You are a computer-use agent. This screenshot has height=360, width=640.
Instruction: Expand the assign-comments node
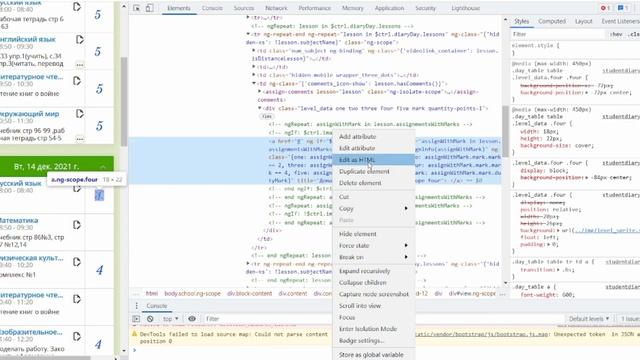click(260, 92)
